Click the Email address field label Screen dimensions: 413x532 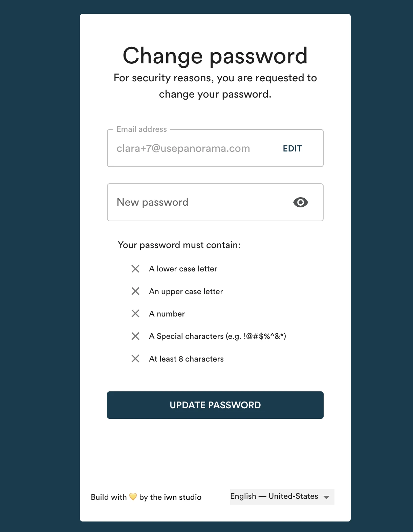[142, 129]
